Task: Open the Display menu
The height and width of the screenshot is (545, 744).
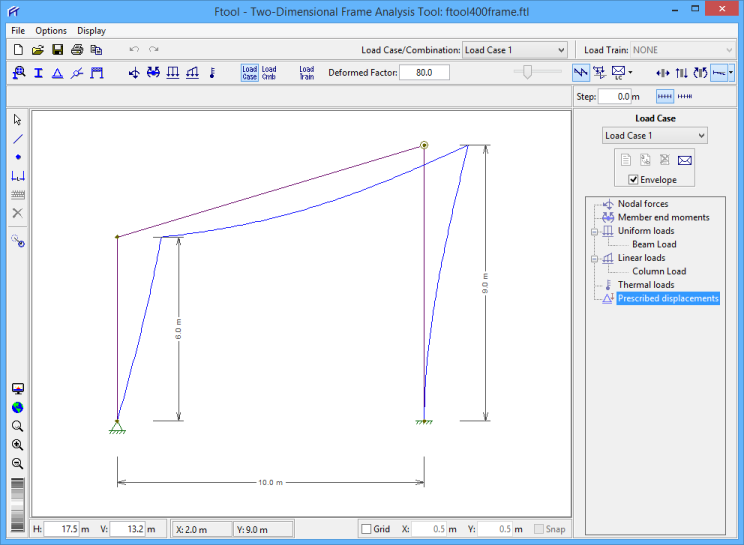Action: coord(91,30)
